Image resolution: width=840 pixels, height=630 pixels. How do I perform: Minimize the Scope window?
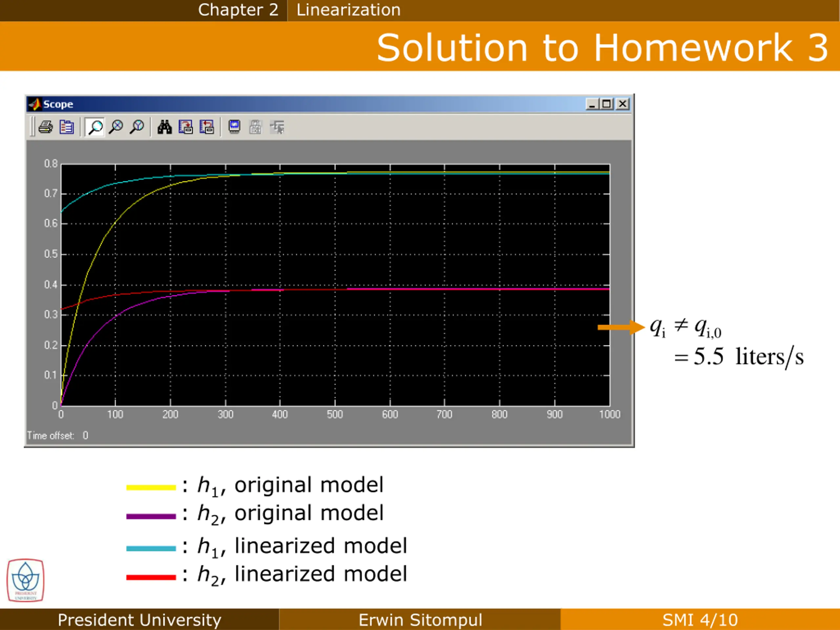click(x=592, y=104)
